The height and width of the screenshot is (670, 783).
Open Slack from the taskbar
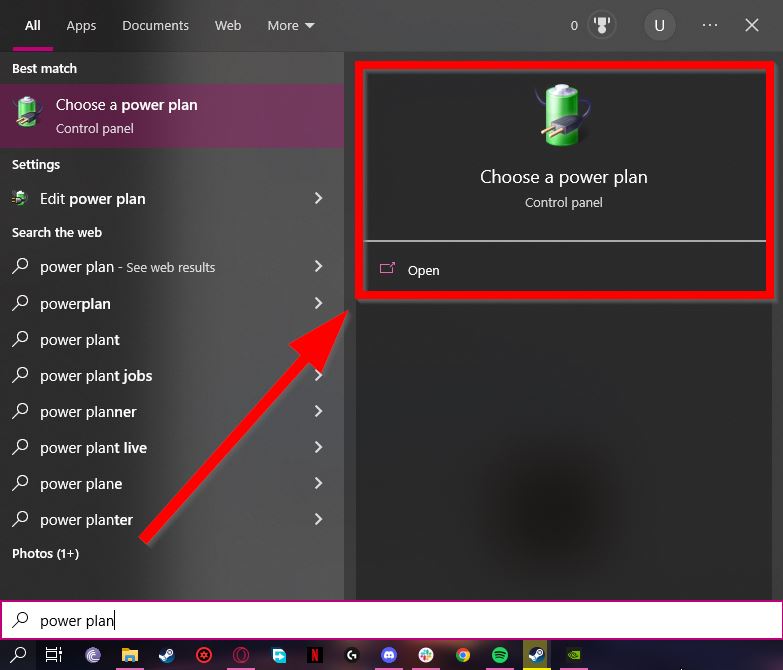(426, 655)
